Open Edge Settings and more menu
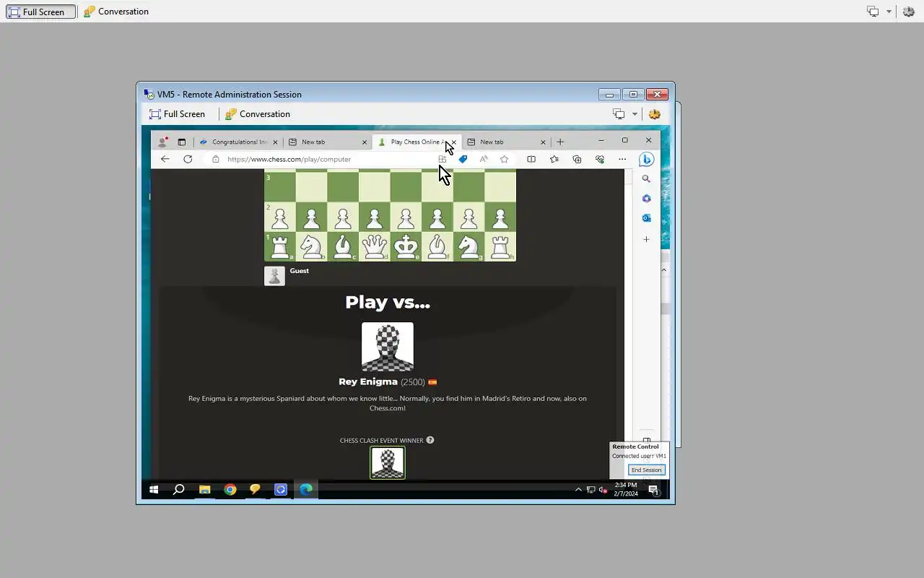The height and width of the screenshot is (578, 924). [622, 159]
